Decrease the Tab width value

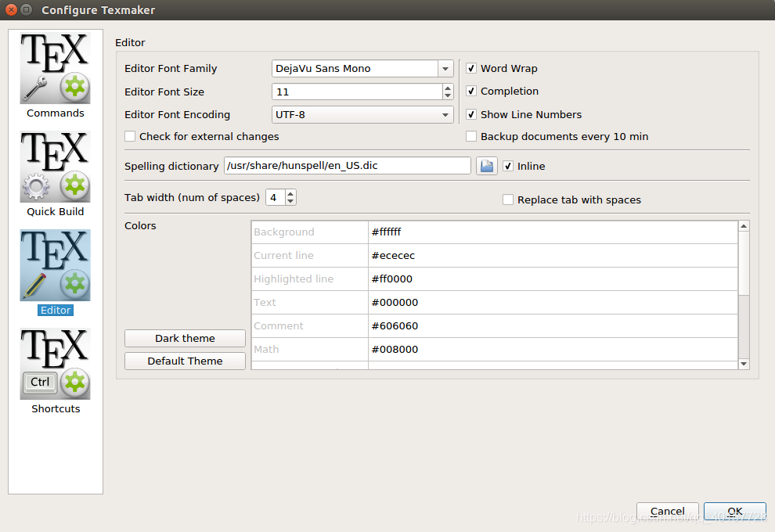(x=290, y=201)
